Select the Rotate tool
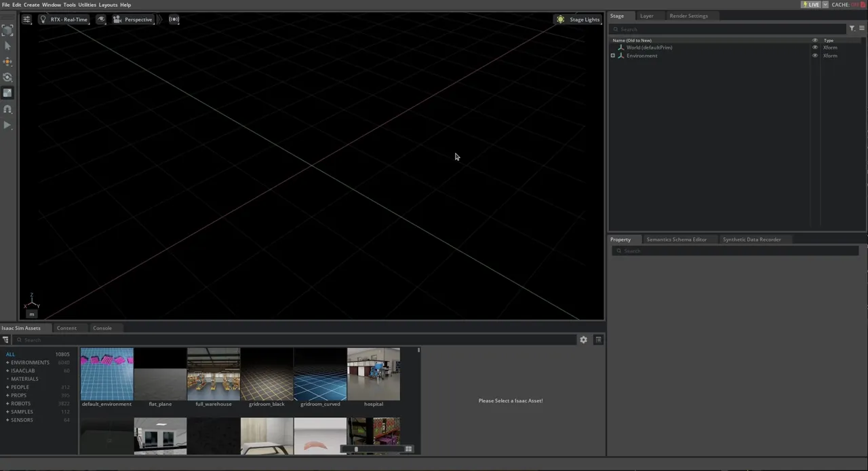The image size is (868, 471). 7,77
